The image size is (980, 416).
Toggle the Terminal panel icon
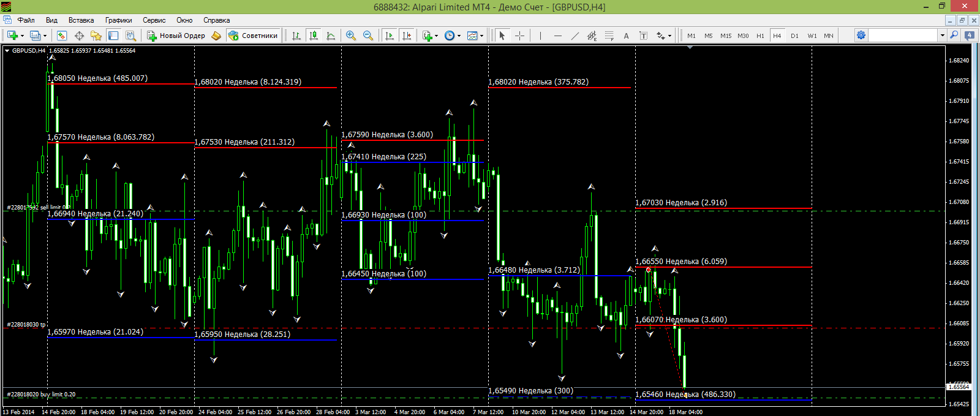pyautogui.click(x=113, y=36)
